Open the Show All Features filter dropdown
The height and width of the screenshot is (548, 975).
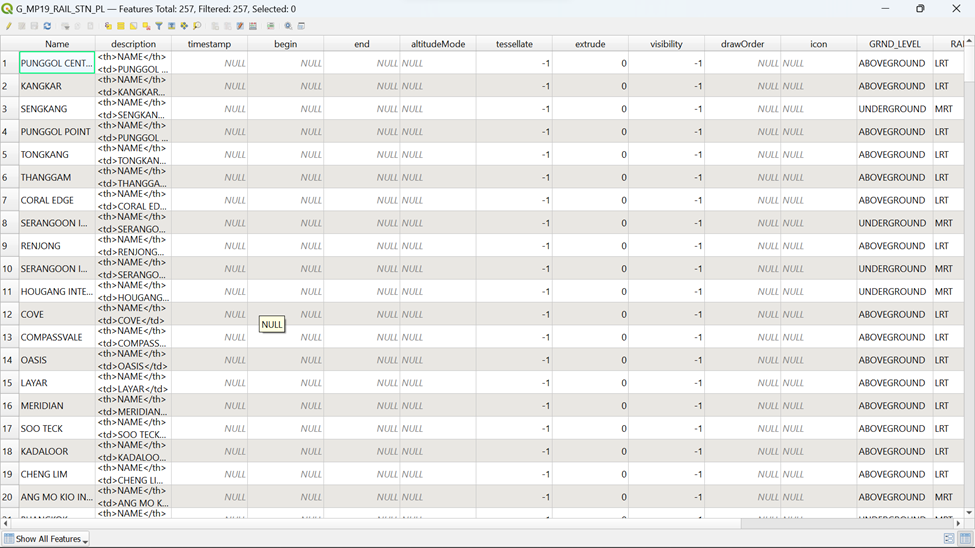[x=47, y=539]
